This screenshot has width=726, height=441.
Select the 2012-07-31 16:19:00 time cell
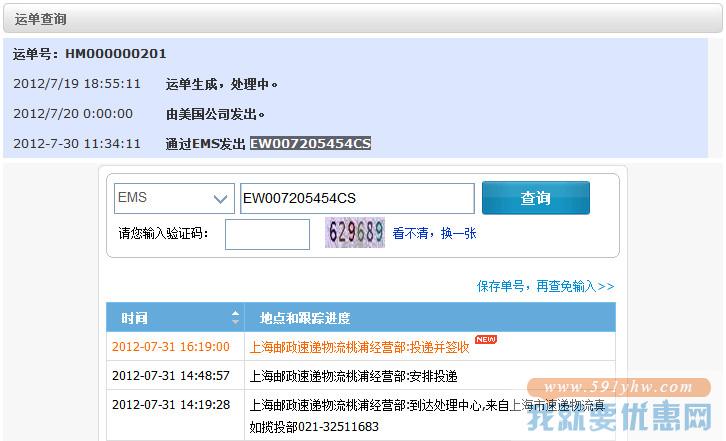coord(171,347)
